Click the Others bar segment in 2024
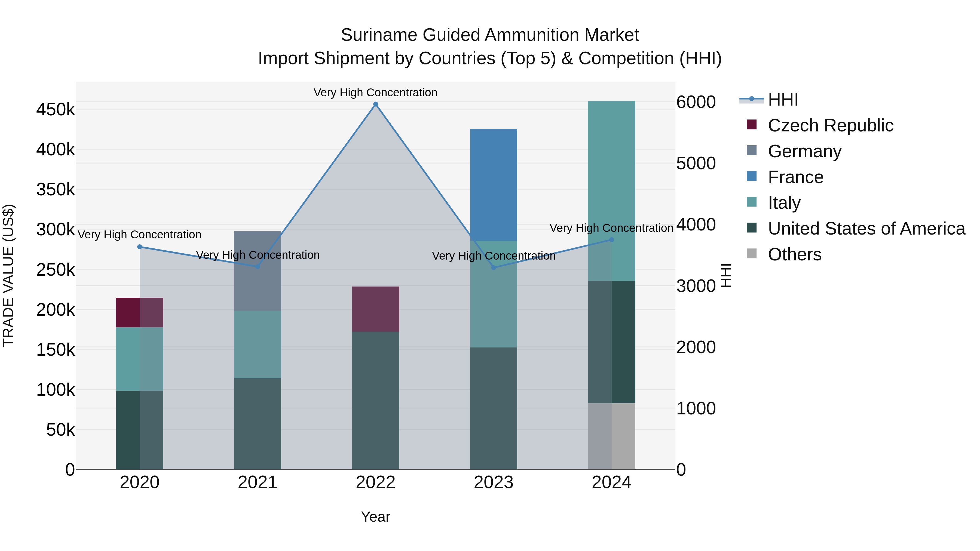This screenshot has height=551, width=980. (612, 436)
